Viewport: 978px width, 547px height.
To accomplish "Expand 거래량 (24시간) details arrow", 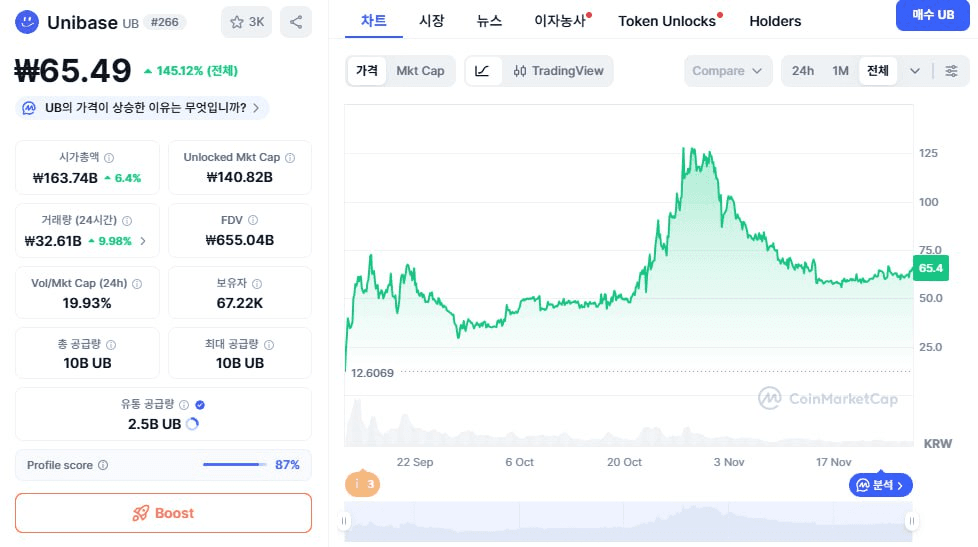I will pyautogui.click(x=143, y=241).
